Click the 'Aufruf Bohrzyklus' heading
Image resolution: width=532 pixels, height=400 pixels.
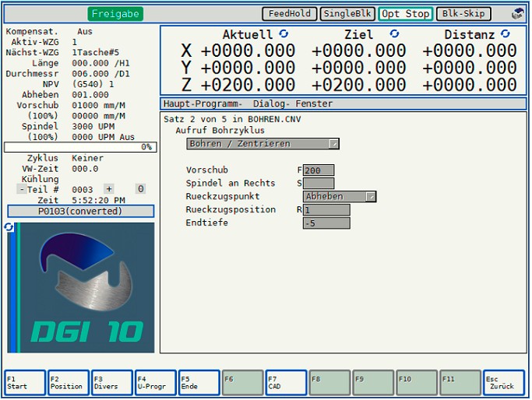click(220, 131)
